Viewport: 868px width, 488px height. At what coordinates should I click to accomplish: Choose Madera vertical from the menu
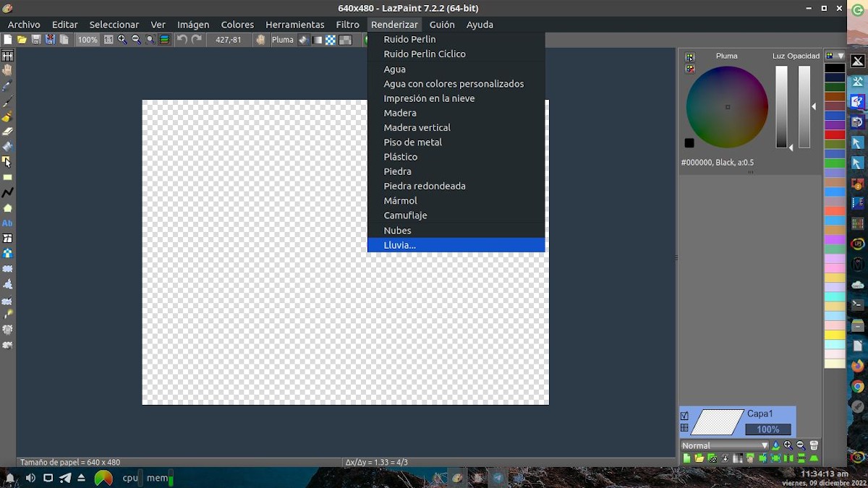[x=456, y=128]
